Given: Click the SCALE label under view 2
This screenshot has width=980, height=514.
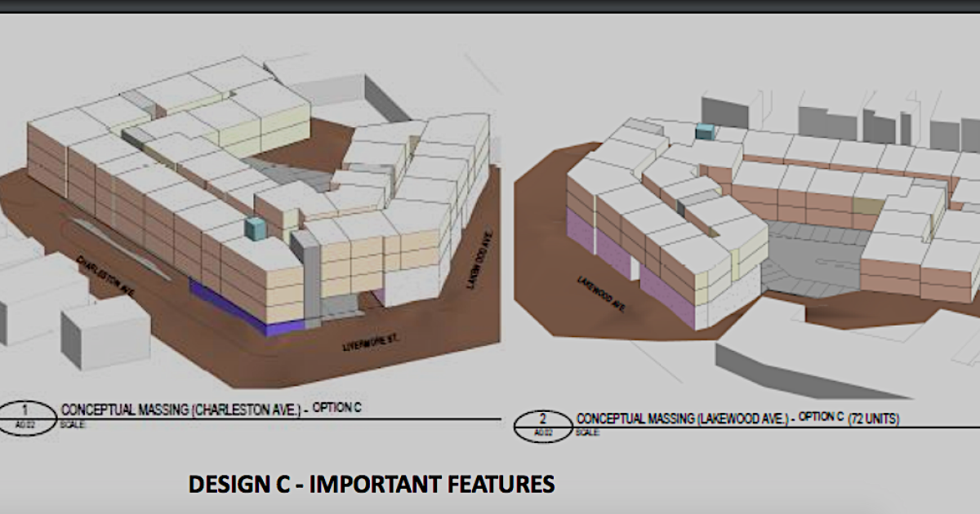Looking at the screenshot, I should coord(587,432).
